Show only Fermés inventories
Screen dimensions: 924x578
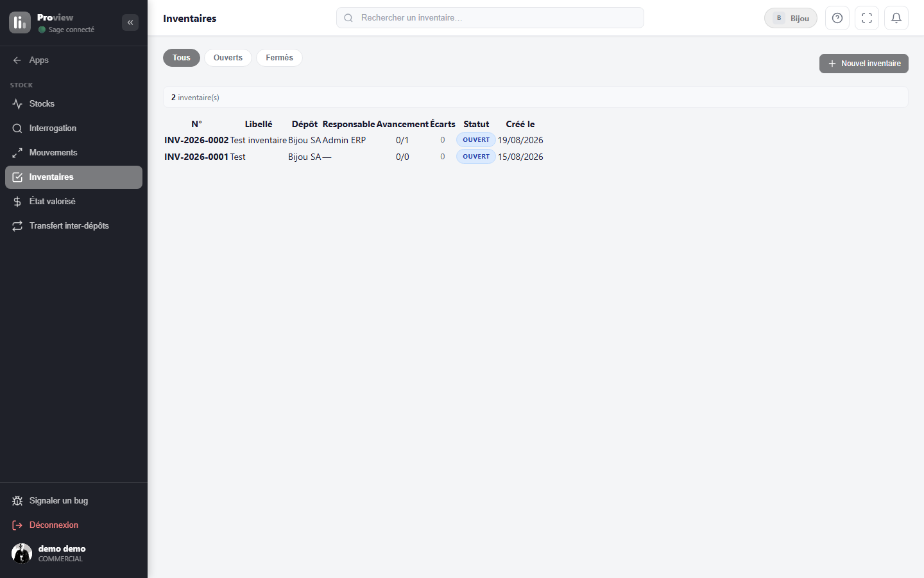click(x=279, y=58)
